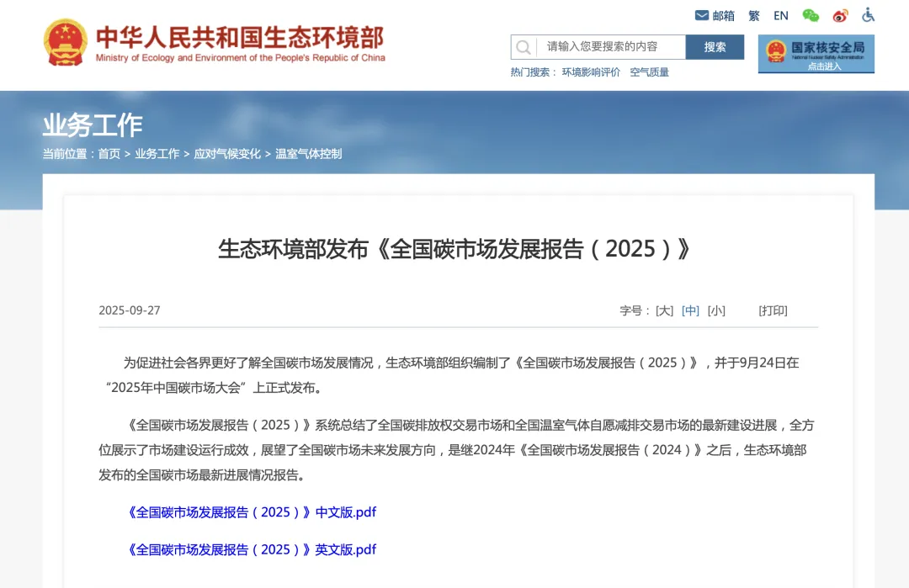The width and height of the screenshot is (909, 588).
Task: Click the 搜索 search button
Action: click(715, 46)
